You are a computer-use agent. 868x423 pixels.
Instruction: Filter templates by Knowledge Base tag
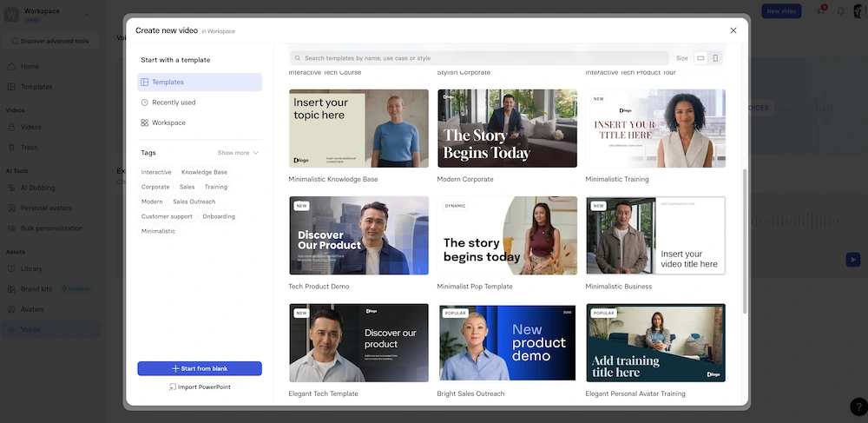click(x=204, y=172)
